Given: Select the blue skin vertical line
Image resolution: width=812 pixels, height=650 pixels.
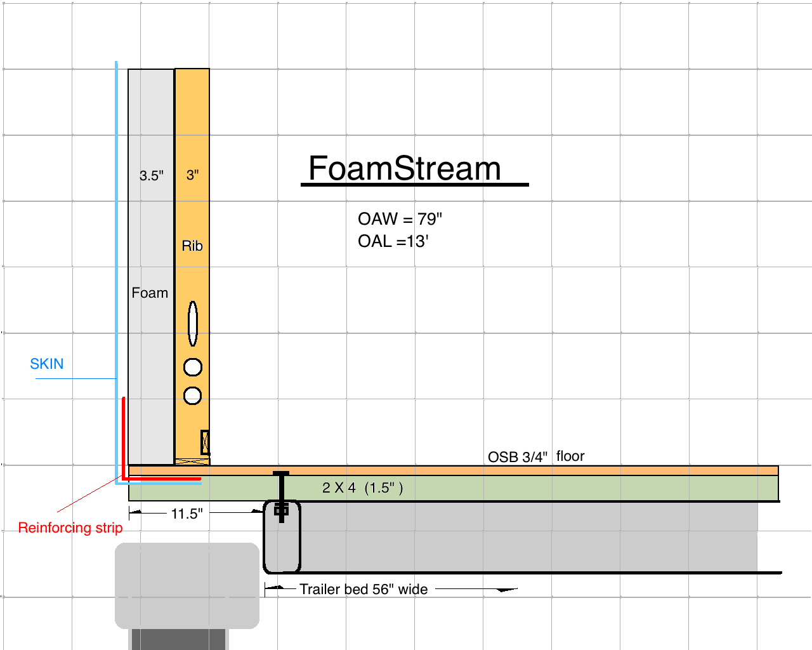Looking at the screenshot, I should (116, 272).
